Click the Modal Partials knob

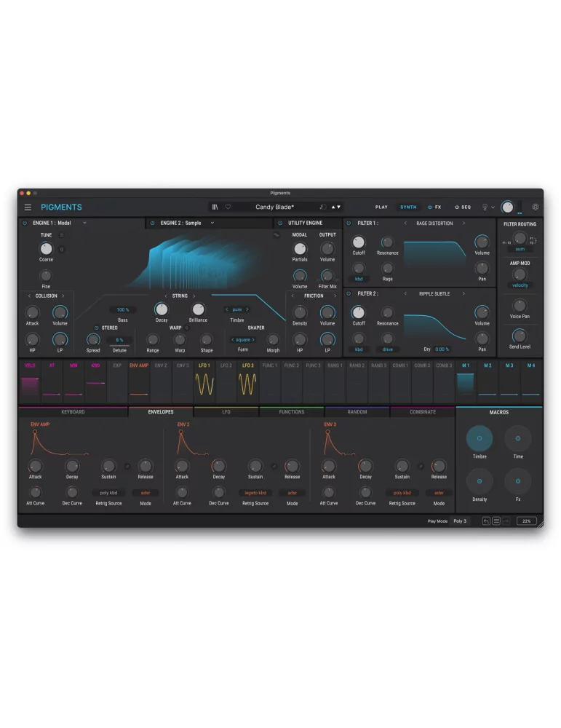pyautogui.click(x=300, y=249)
